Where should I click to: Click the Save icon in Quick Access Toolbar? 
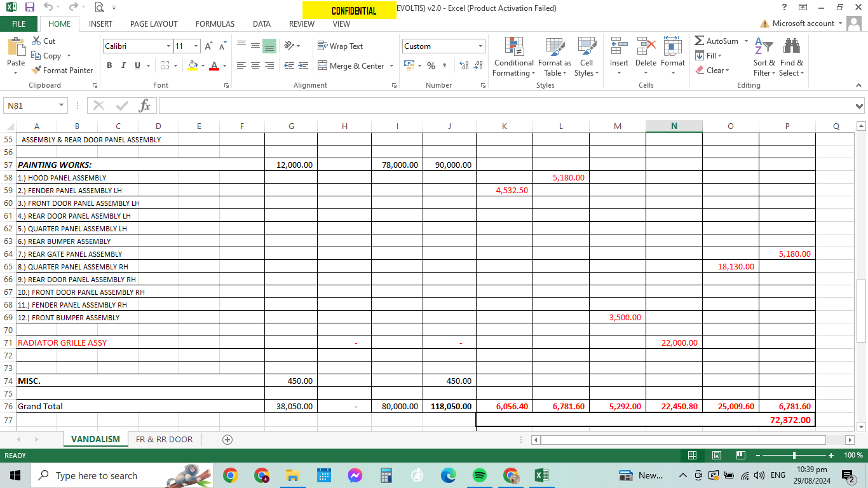[30, 8]
